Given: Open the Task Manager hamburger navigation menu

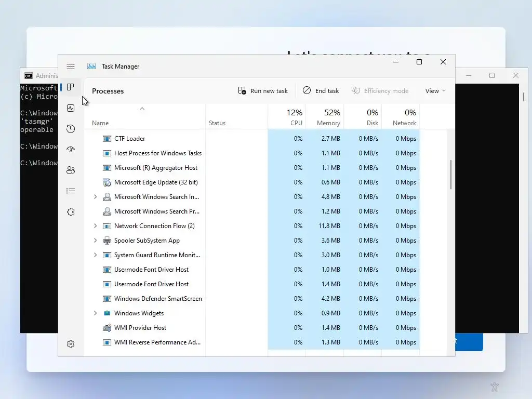Looking at the screenshot, I should [71, 66].
